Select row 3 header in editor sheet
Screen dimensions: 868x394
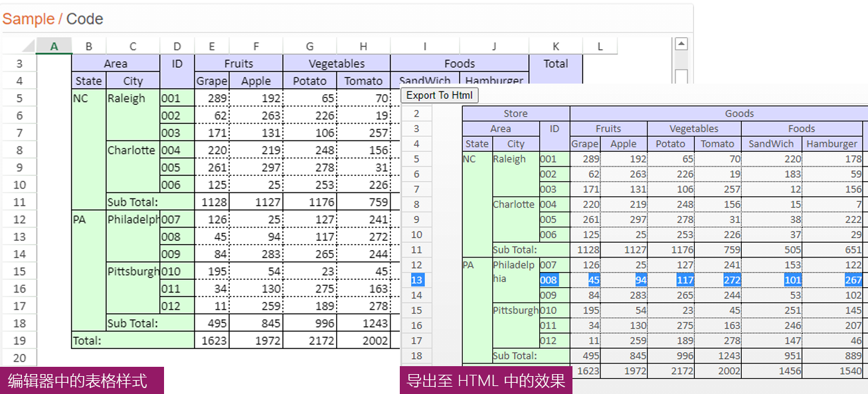19,64
